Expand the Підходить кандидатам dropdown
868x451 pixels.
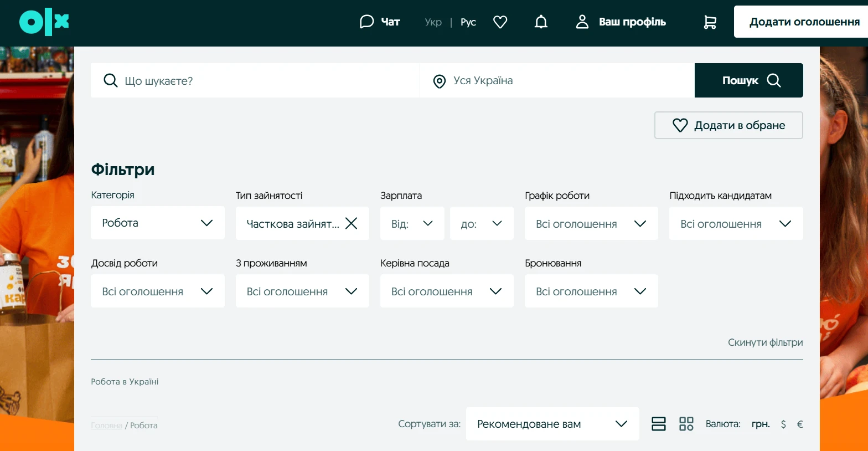(x=736, y=223)
